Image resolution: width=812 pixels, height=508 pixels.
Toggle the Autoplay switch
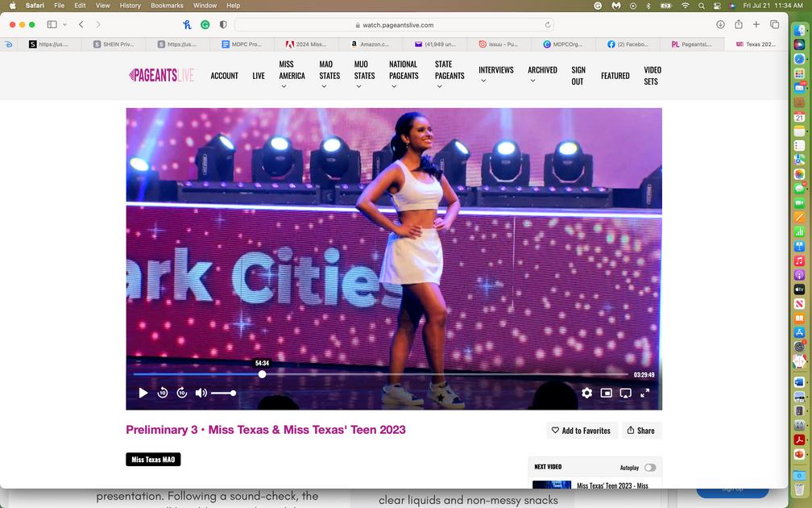coord(650,468)
